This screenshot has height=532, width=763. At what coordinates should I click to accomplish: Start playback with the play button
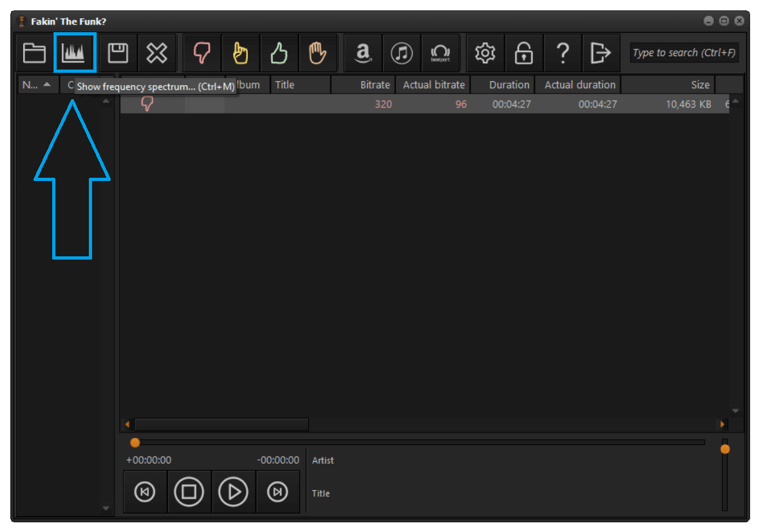pyautogui.click(x=234, y=491)
